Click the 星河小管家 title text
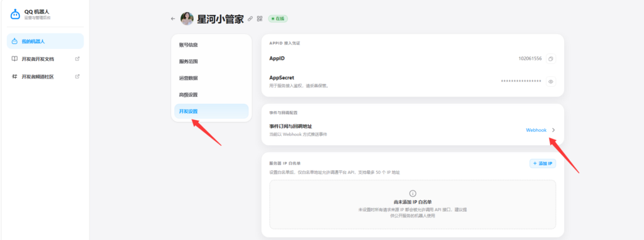This screenshot has width=644, height=240. click(x=220, y=19)
